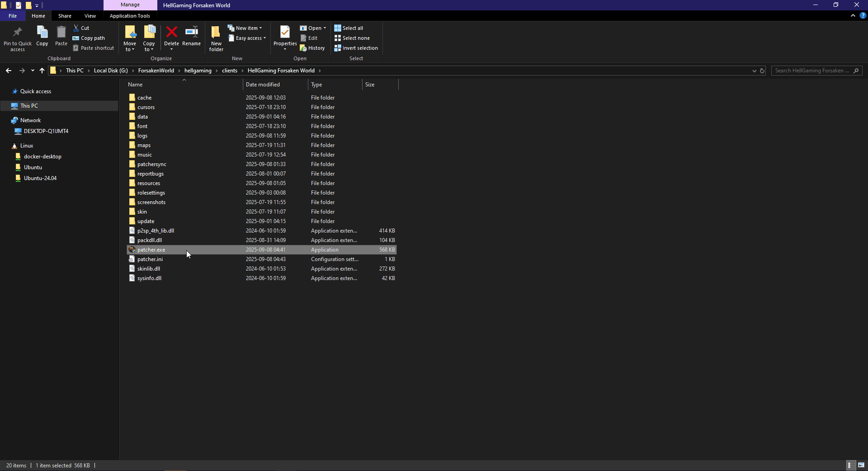Viewport: 868px width, 471px height.
Task: Expand the address bar history dropdown
Action: (754, 71)
